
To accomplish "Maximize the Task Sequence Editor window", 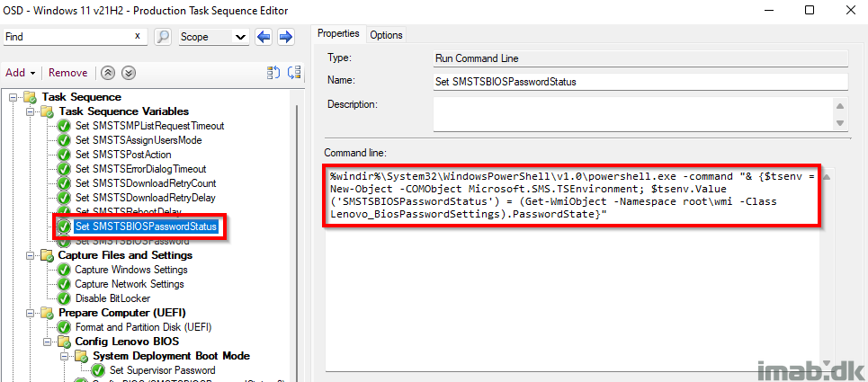I will point(809,10).
